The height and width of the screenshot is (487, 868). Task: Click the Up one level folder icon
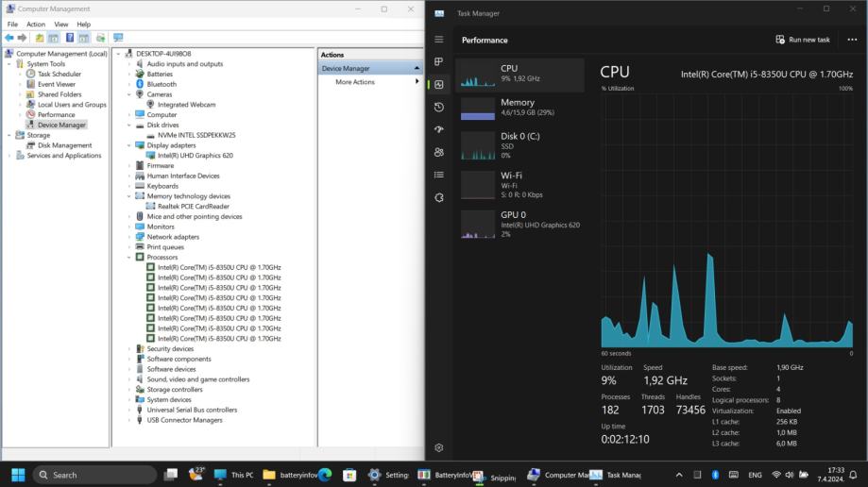coord(40,38)
